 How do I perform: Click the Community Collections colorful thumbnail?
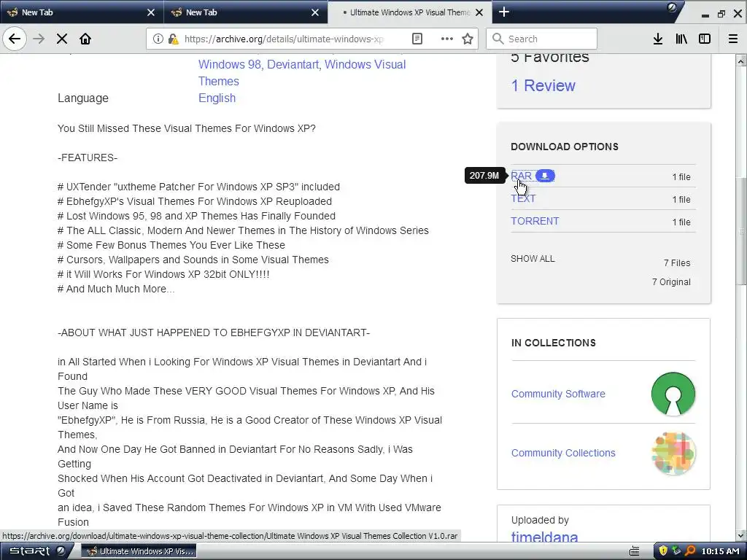[x=673, y=453]
